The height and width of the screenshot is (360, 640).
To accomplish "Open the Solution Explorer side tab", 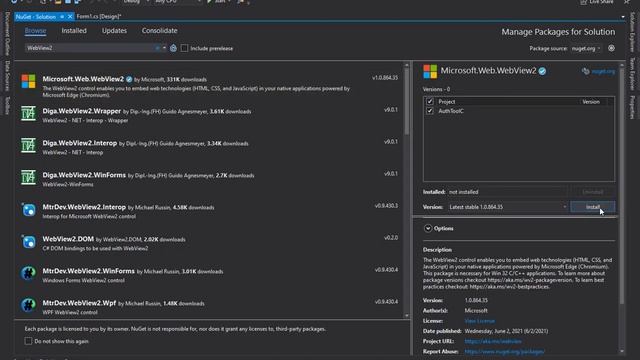I will click(x=632, y=32).
